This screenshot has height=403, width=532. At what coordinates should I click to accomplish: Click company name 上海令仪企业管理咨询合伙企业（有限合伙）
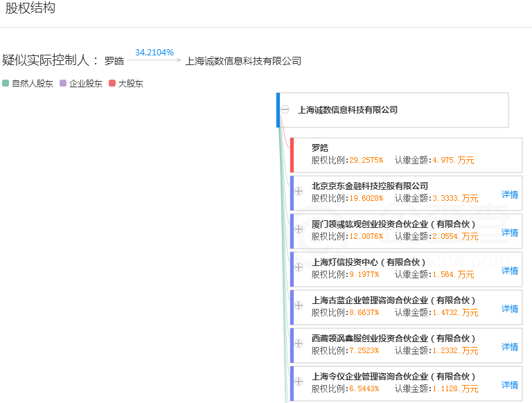(393, 376)
